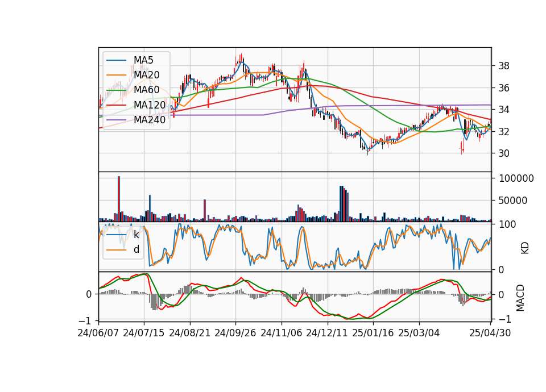Click the KD axis value 100
The height and width of the screenshot is (392, 546).
507,224
